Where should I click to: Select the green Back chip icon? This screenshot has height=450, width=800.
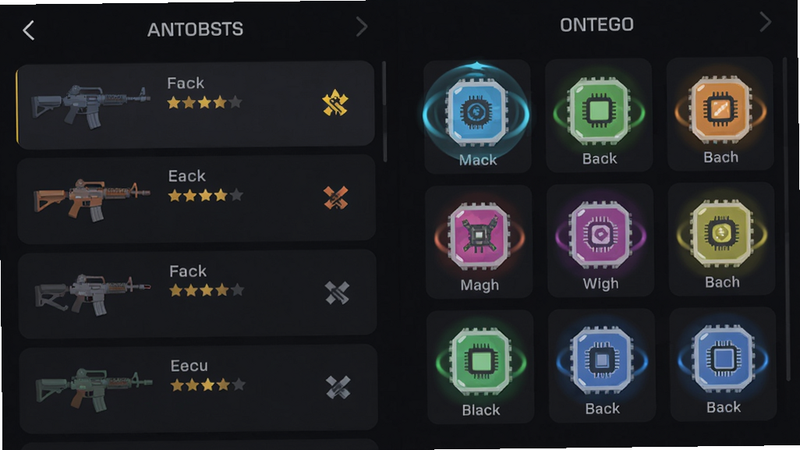coord(599,110)
